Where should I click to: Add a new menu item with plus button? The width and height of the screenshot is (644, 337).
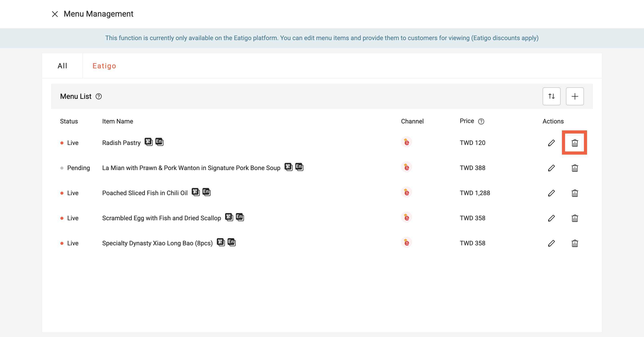[575, 96]
